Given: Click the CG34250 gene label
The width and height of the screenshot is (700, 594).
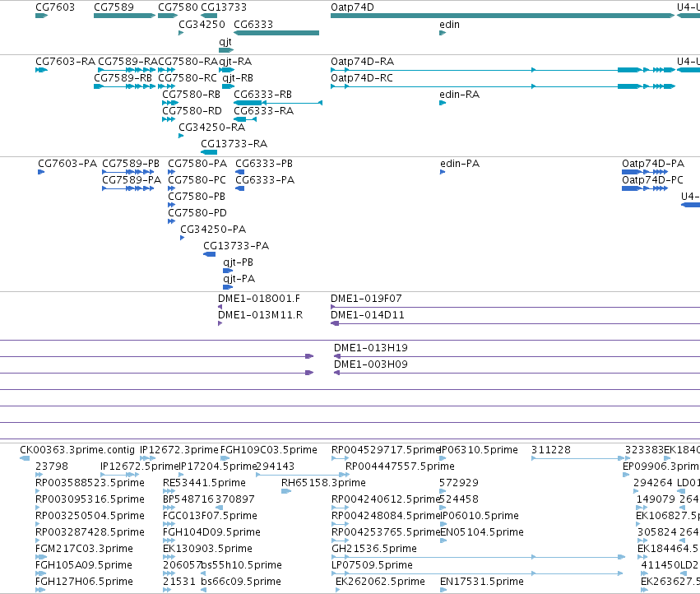Looking at the screenshot, I should (x=202, y=25).
